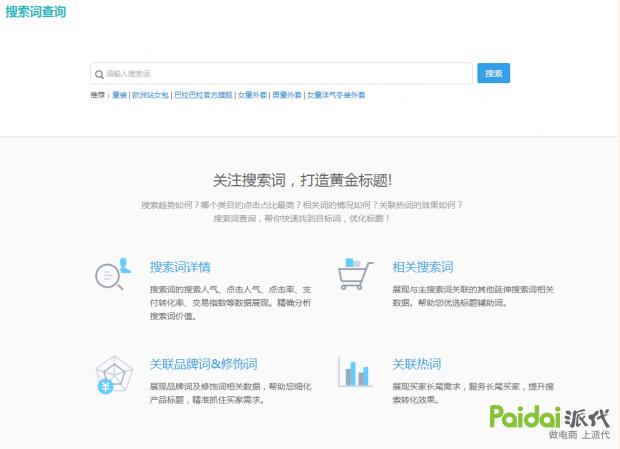The width and height of the screenshot is (620, 449).
Task: Click the 搜索词查询 page title
Action: tap(36, 11)
